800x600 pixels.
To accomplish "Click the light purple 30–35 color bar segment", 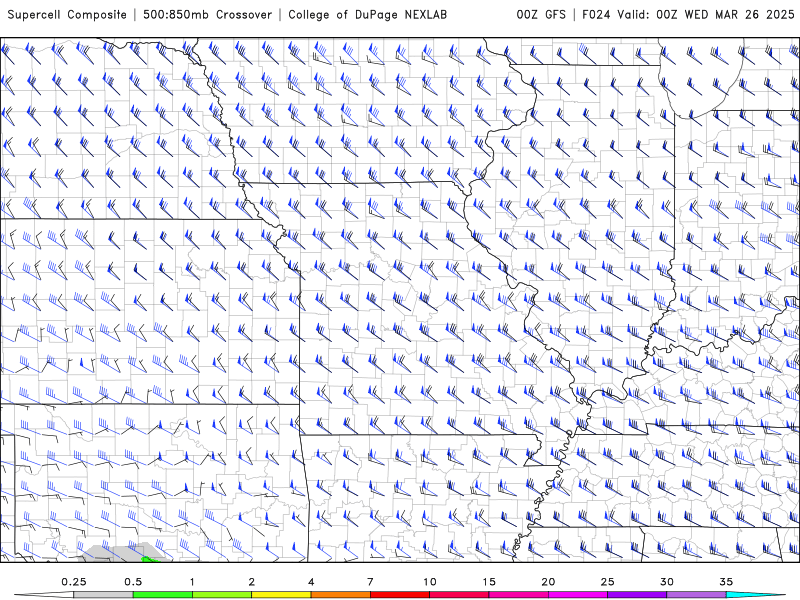I will [696, 595].
